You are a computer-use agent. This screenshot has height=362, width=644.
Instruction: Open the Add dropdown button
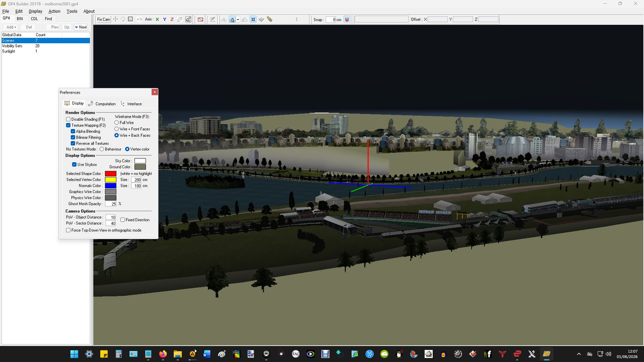(11, 27)
